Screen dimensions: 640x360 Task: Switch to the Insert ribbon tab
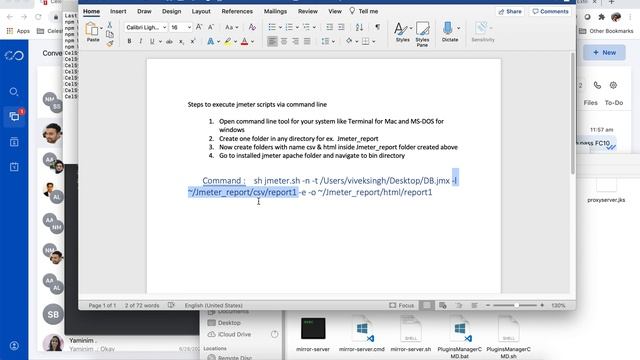(x=118, y=11)
